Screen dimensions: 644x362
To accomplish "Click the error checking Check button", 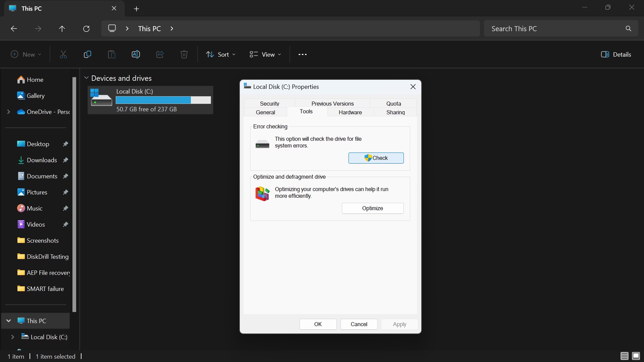I will pyautogui.click(x=376, y=158).
